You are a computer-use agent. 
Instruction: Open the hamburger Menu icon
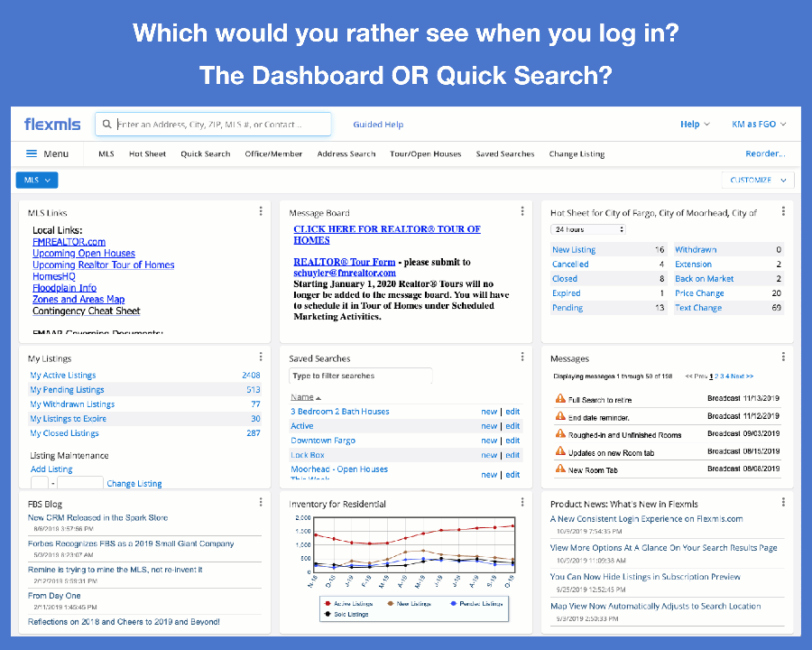pos(32,153)
